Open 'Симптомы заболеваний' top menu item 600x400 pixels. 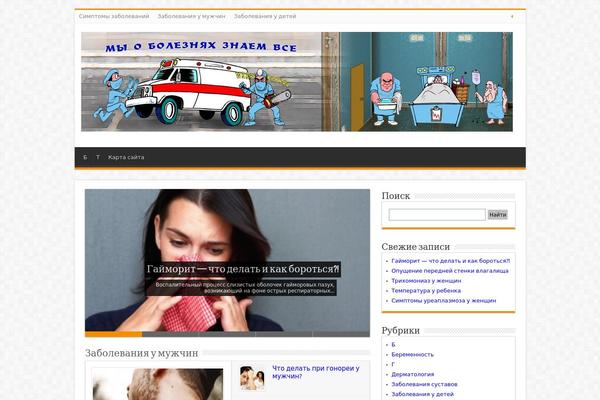[x=114, y=16]
